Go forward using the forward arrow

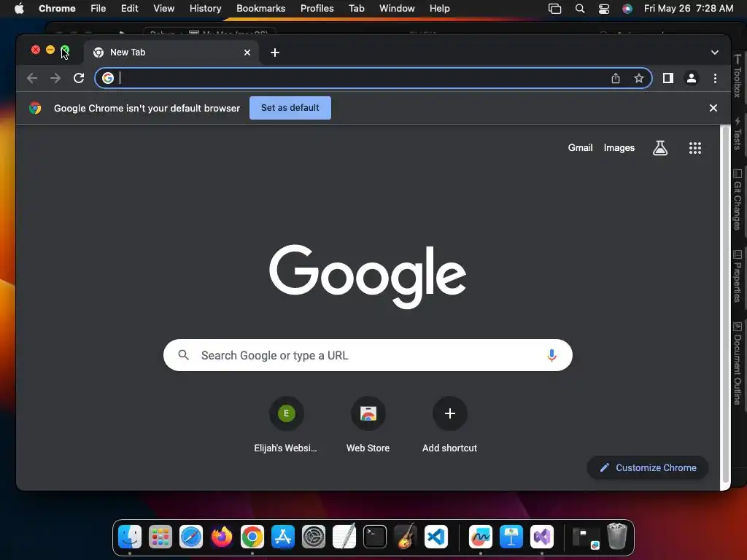tap(55, 78)
